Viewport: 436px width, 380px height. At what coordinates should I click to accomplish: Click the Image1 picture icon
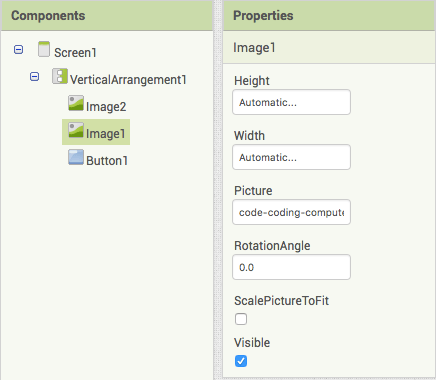(76, 130)
